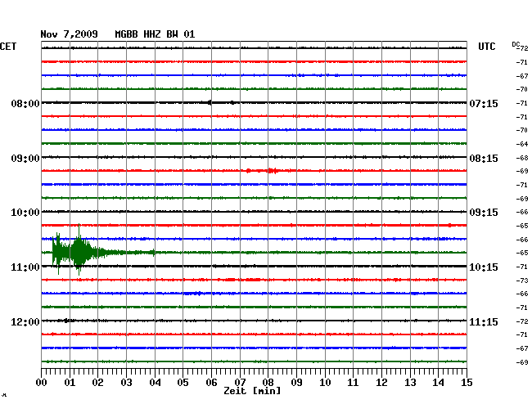The image size is (532, 404).
Task: Select DC value '-66' beside the 09:15 label
Action: point(522,212)
